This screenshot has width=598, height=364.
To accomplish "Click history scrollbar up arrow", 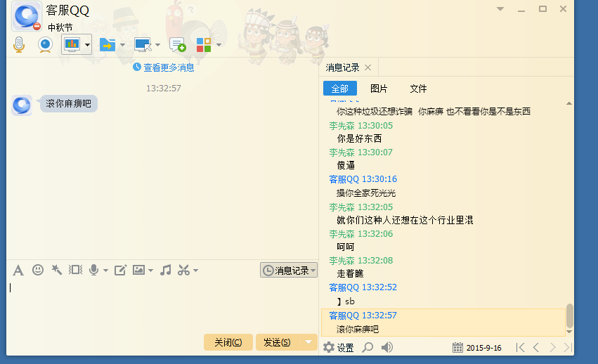I will coord(569,103).
